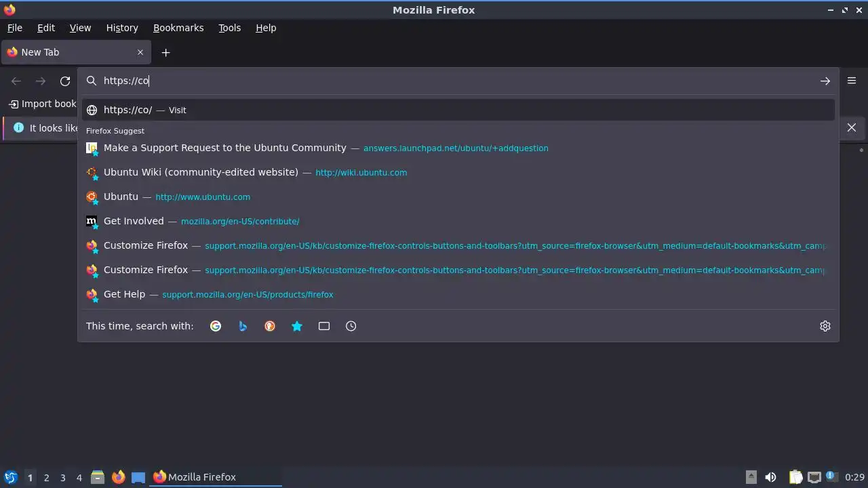Click the network icon in system tray
Image resolution: width=868 pixels, height=488 pixels.
tap(814, 477)
